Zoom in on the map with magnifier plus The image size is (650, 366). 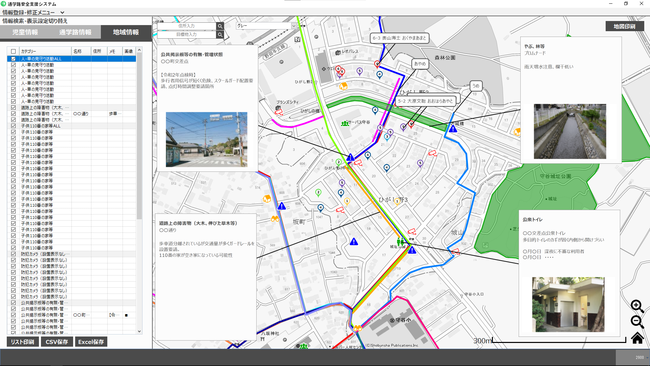[637, 307]
